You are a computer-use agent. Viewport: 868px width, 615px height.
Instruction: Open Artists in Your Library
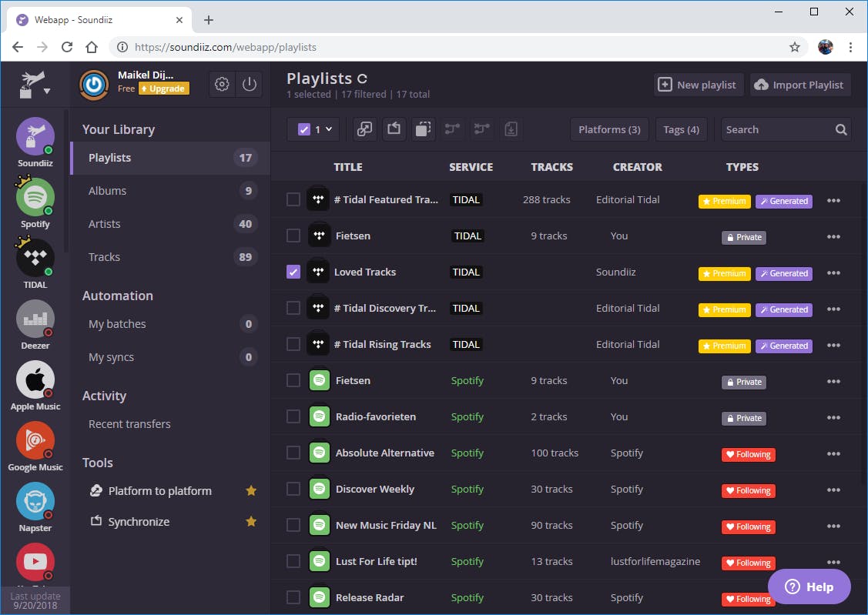pos(170,224)
